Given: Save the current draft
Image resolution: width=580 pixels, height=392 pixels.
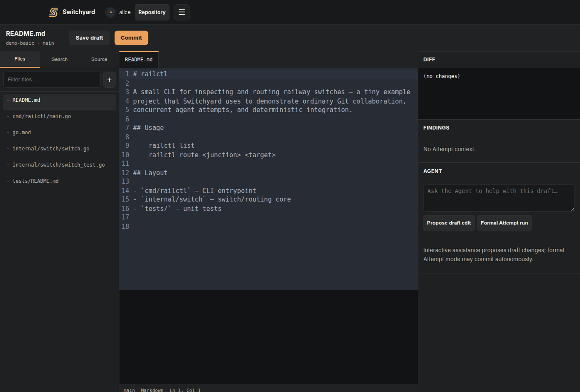Looking at the screenshot, I should pyautogui.click(x=90, y=38).
